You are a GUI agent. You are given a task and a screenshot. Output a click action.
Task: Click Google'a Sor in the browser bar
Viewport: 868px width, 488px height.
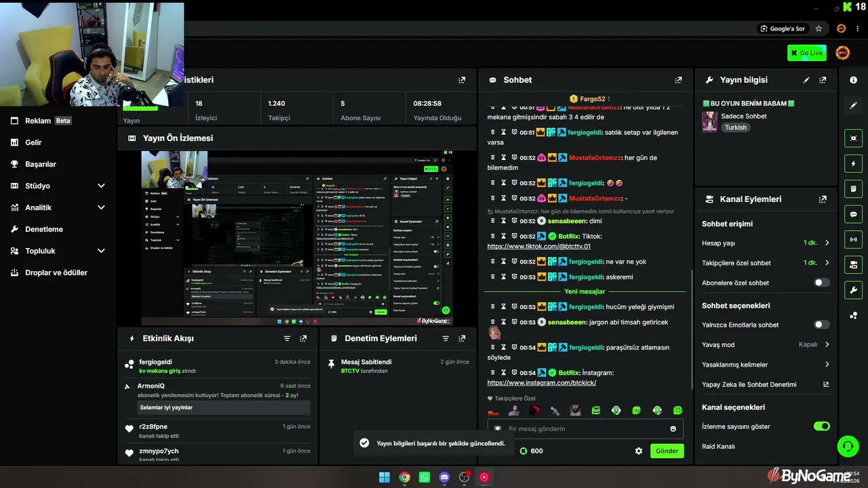coord(783,28)
